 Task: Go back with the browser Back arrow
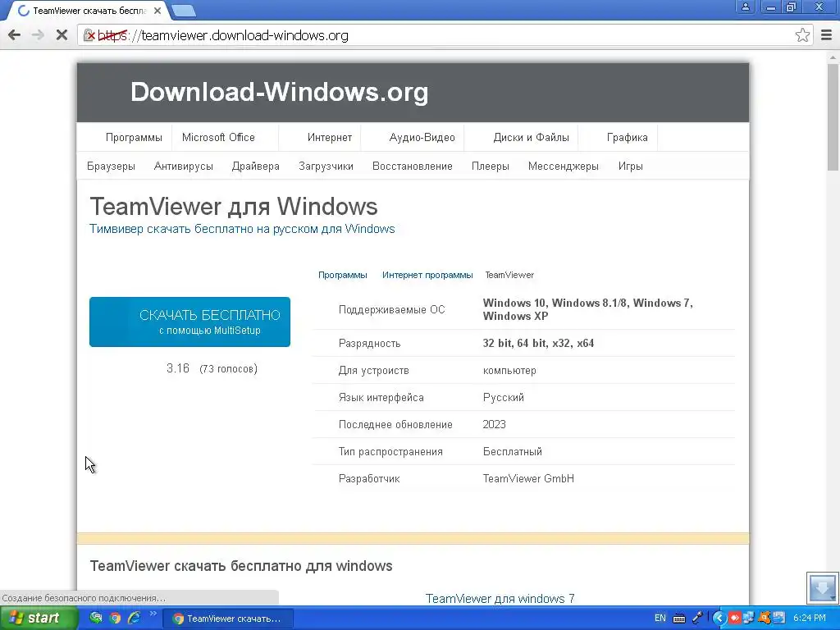(x=15, y=35)
